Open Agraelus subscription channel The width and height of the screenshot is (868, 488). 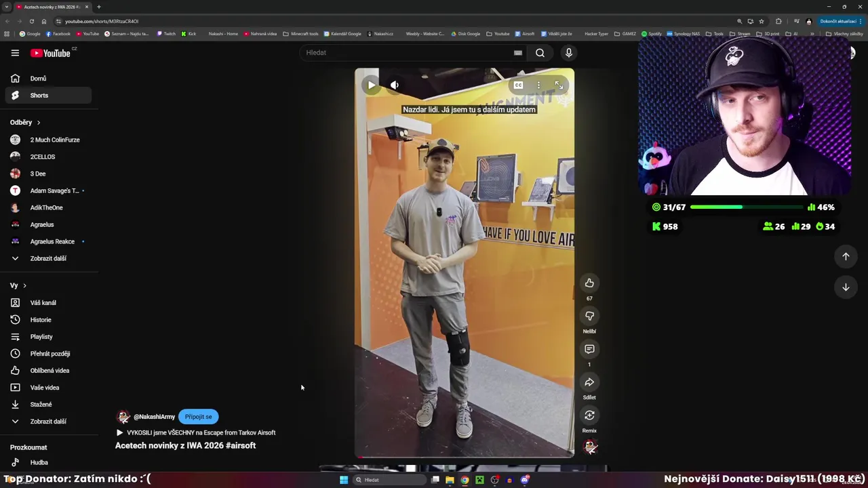(48, 224)
